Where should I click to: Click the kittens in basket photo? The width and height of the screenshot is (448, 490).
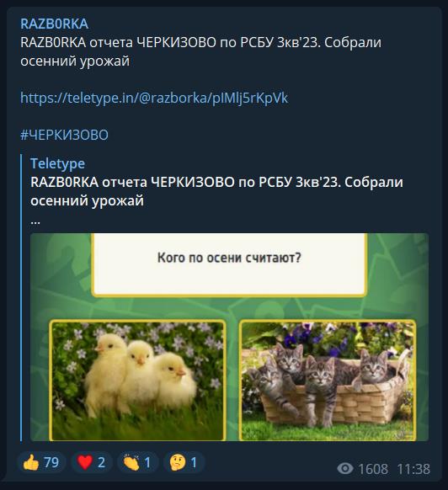click(328, 381)
